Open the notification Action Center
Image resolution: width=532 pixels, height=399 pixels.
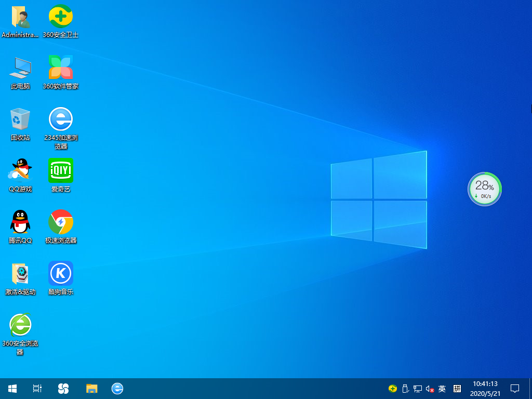514,388
